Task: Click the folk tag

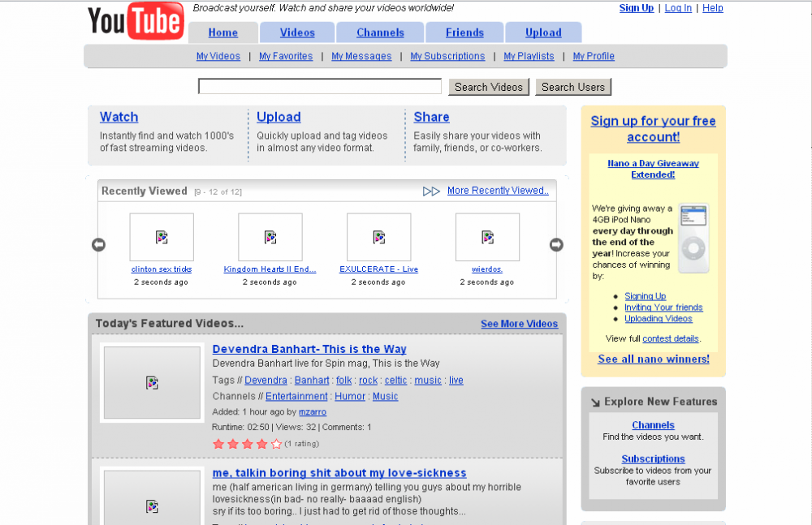Action: [x=343, y=380]
